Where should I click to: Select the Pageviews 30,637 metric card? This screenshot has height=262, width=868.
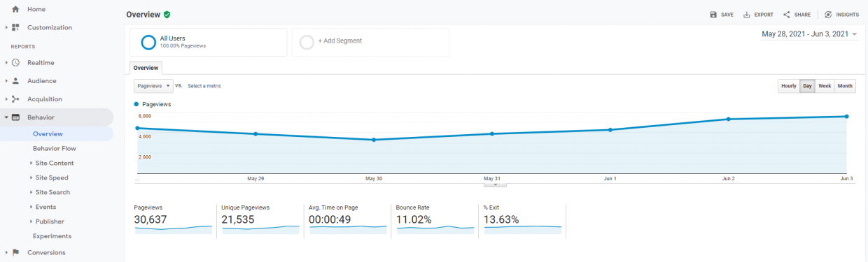173,220
